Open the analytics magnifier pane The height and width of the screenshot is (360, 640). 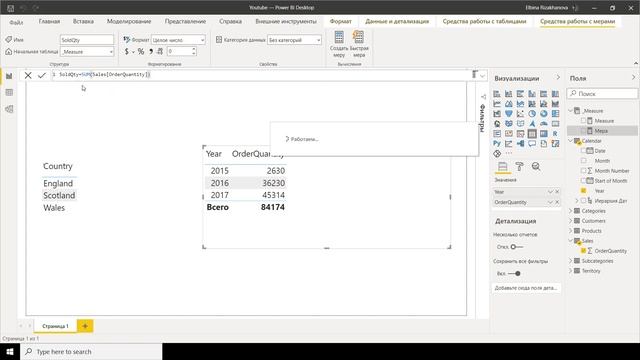pyautogui.click(x=536, y=167)
